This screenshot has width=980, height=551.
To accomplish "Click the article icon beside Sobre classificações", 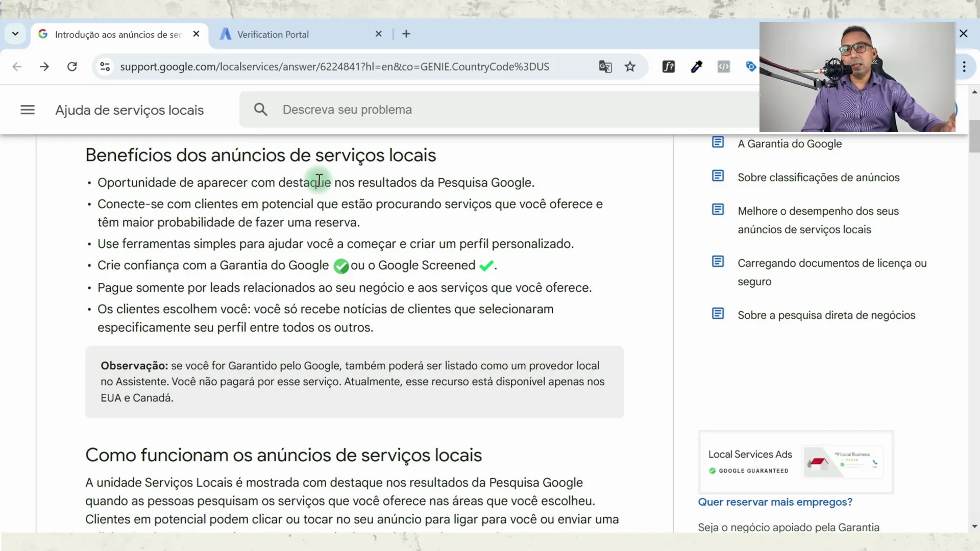I will [718, 176].
